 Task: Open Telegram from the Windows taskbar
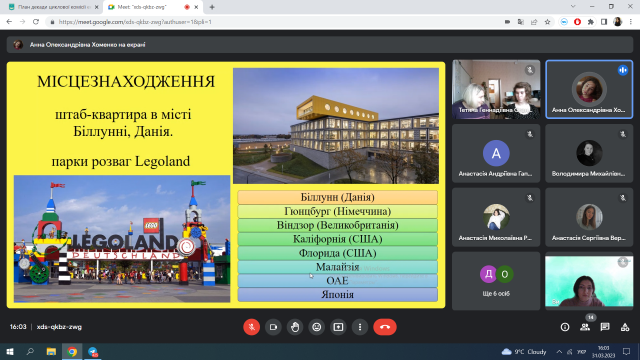[x=93, y=352]
